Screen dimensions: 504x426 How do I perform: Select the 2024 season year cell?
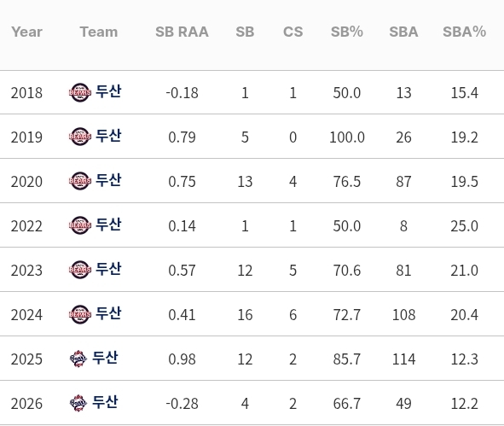pyautogui.click(x=26, y=315)
